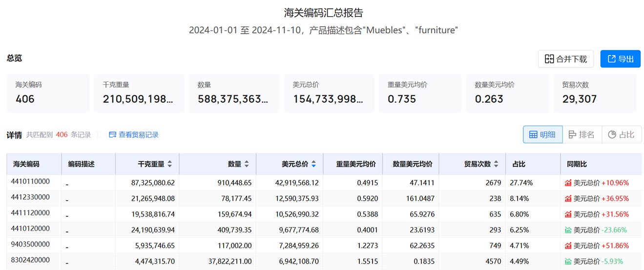Click year-over-year value +36.95%
Screen dimensions: 644x270
(x=615, y=198)
